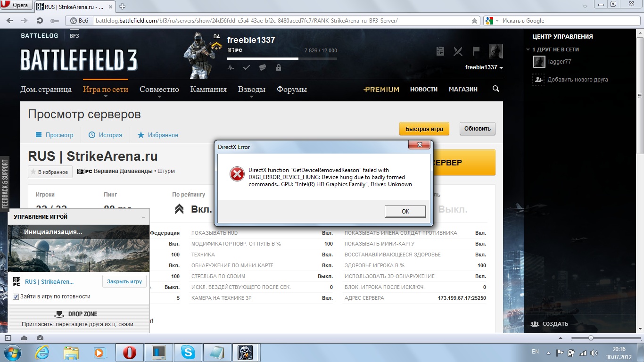644x362 pixels.
Task: Open the flag notifications icon in header
Action: click(476, 51)
